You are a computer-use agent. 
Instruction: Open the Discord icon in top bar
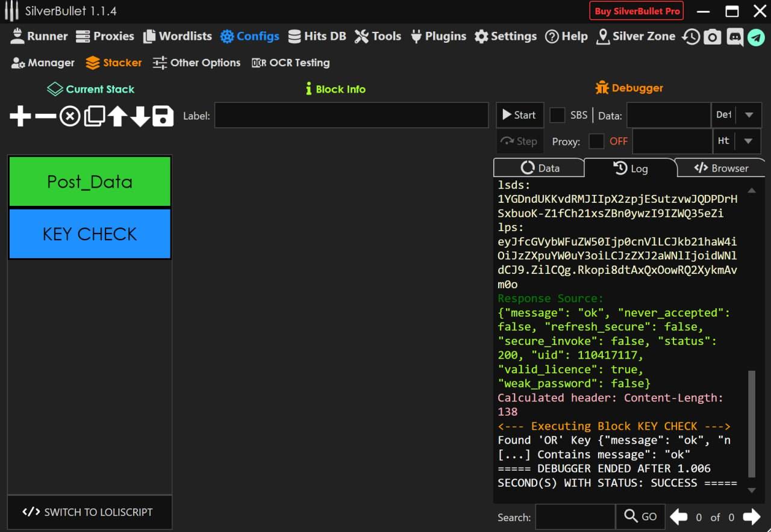(735, 37)
